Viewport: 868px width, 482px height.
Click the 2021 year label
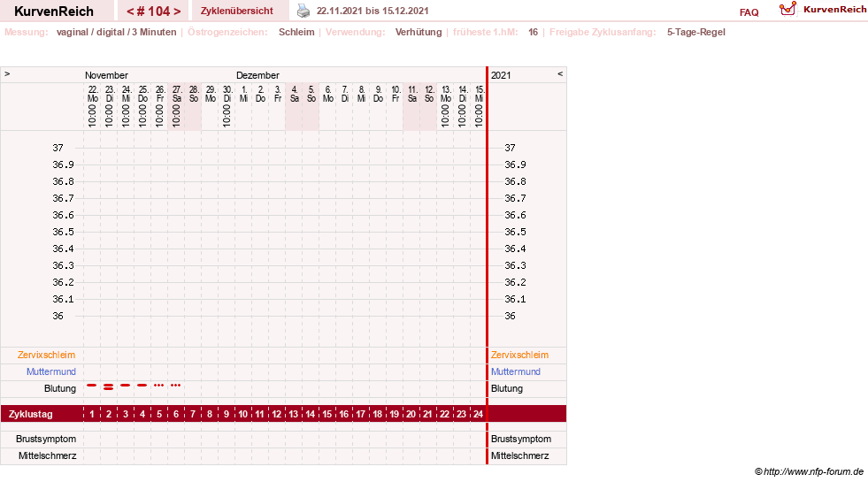click(x=501, y=74)
